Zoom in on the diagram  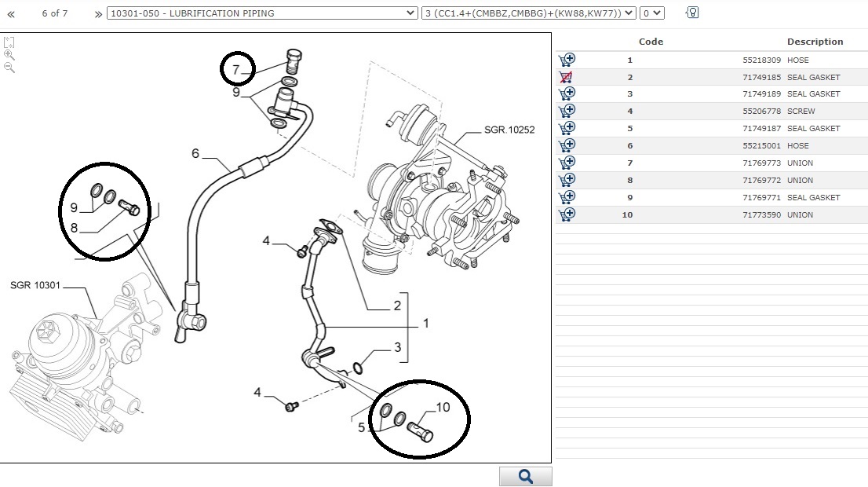tap(9, 55)
